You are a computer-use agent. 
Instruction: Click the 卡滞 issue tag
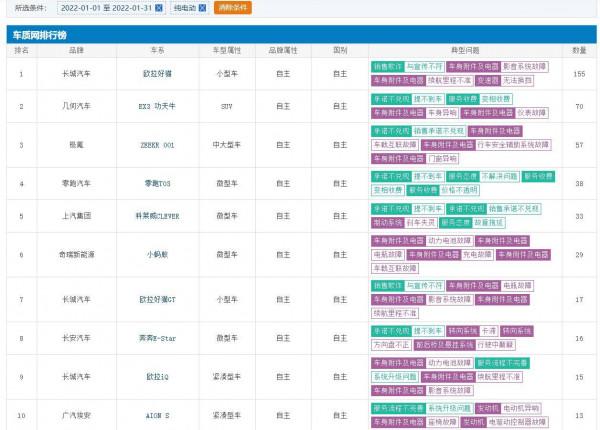(489, 331)
